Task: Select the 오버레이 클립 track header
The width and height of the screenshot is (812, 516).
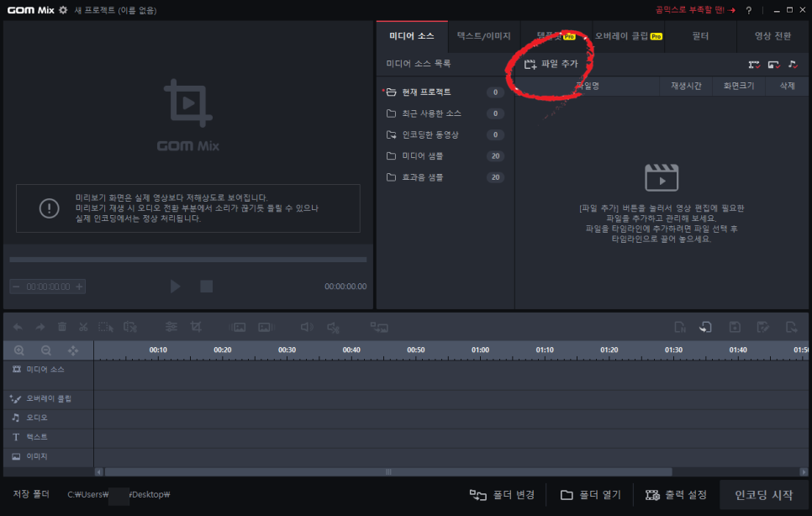Action: (48, 398)
